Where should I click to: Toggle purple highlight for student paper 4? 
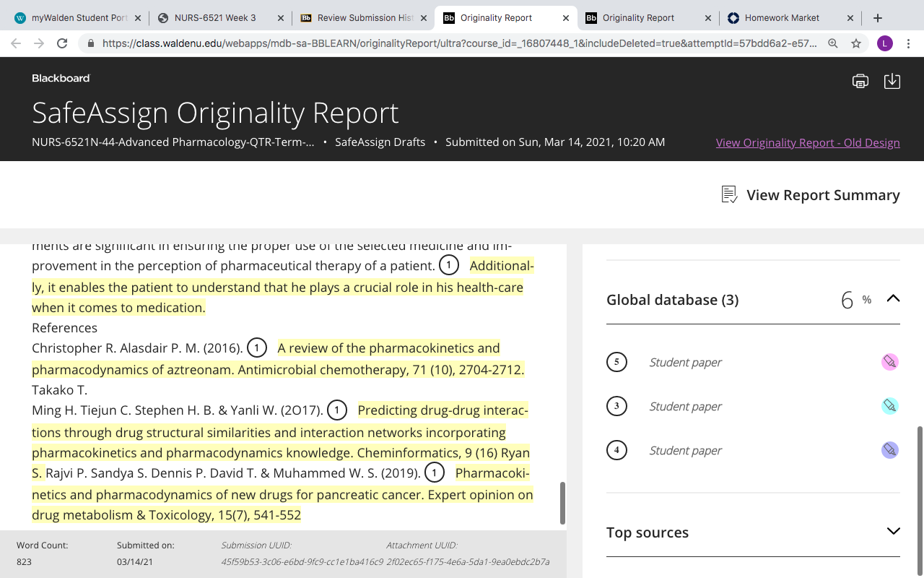coord(890,450)
